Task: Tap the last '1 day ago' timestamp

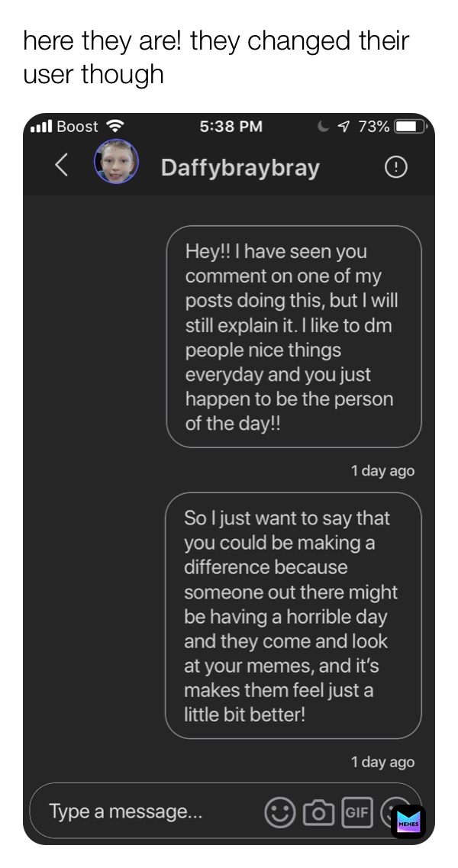Action: tap(382, 762)
